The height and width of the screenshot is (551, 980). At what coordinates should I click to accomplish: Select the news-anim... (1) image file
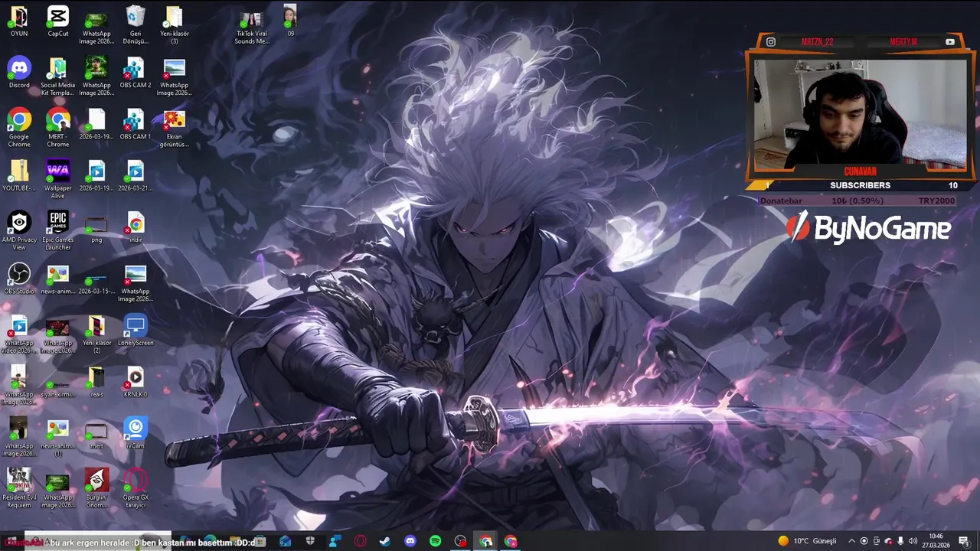coord(58,437)
